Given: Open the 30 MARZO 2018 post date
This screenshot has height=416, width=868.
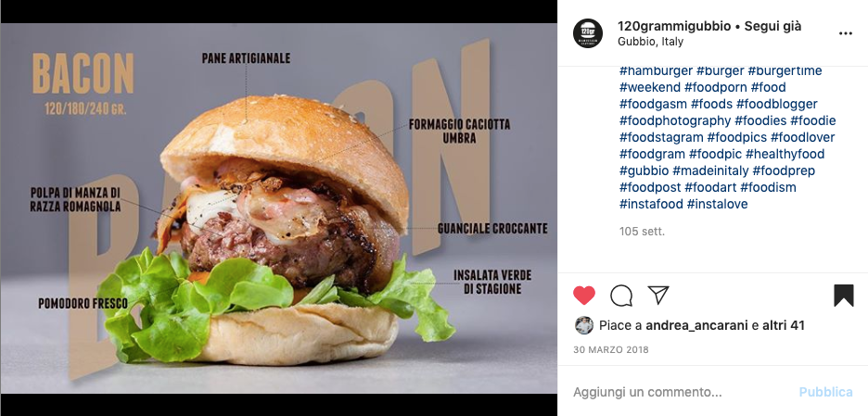Looking at the screenshot, I should tap(610, 349).
